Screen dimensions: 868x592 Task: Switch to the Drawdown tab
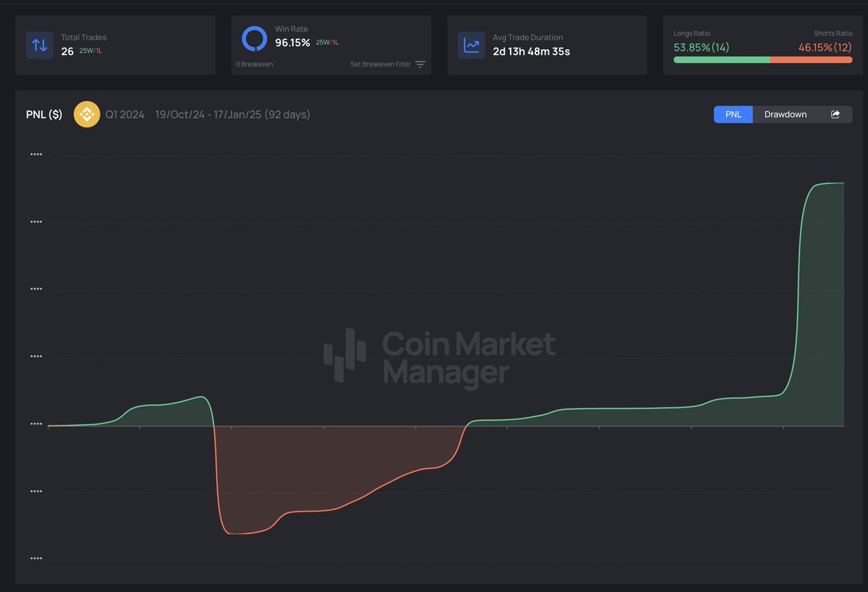[786, 114]
